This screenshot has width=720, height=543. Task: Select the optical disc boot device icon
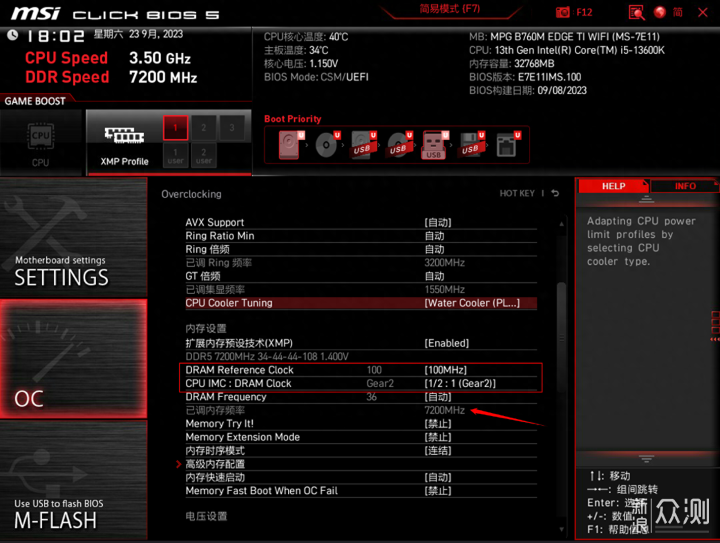[x=327, y=145]
